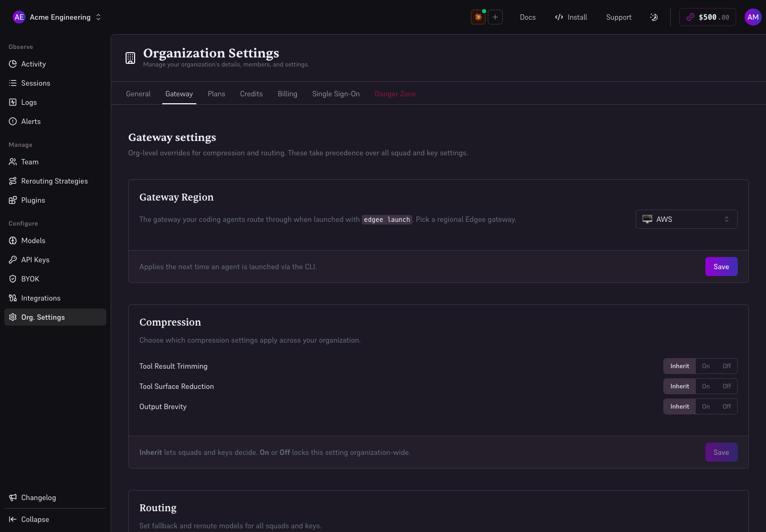Select the Gateway tab
This screenshot has height=532, width=766.
pos(179,94)
